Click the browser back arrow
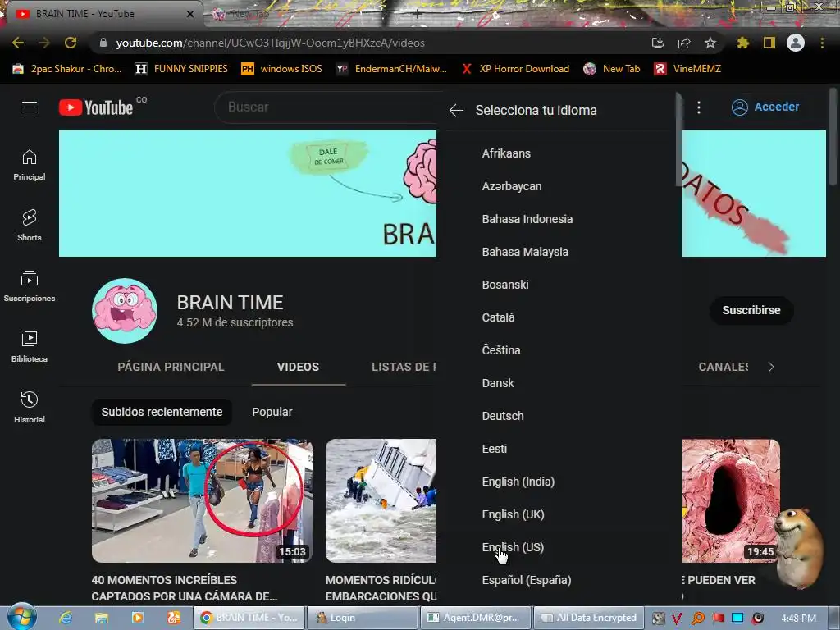840x630 pixels. 18,43
